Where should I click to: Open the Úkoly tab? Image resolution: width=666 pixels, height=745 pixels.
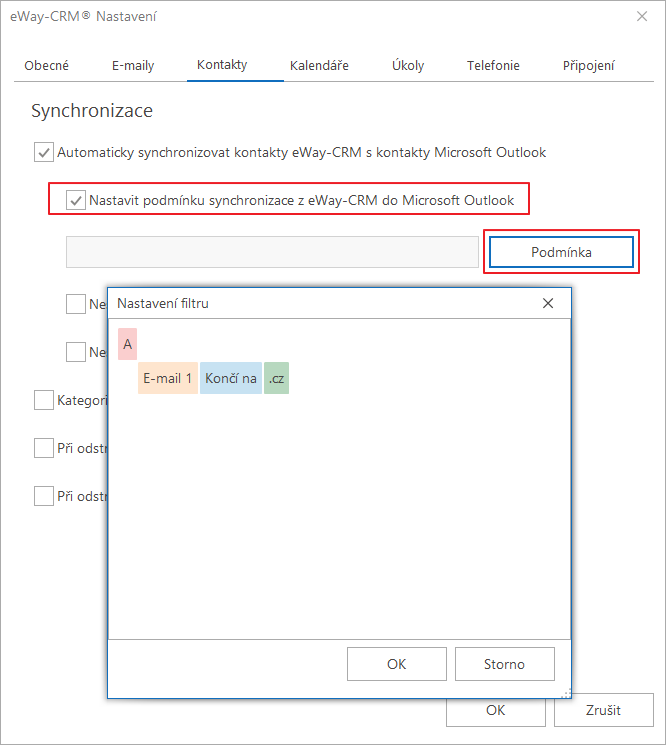408,66
